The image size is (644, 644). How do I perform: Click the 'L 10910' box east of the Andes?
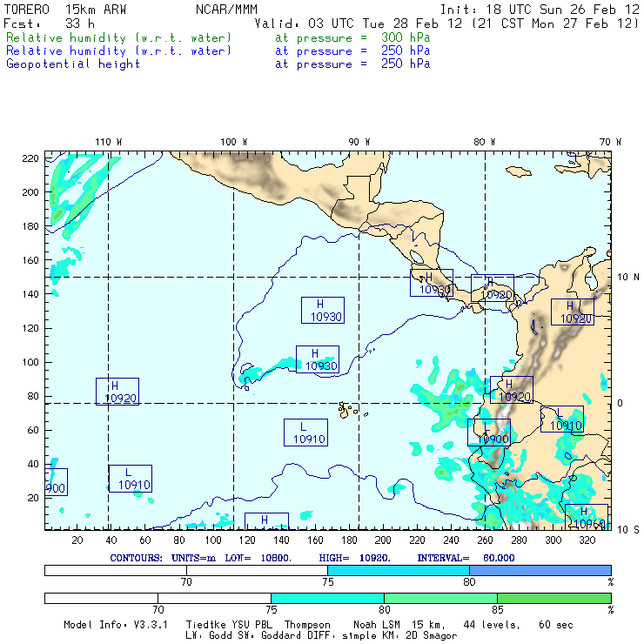pyautogui.click(x=562, y=419)
